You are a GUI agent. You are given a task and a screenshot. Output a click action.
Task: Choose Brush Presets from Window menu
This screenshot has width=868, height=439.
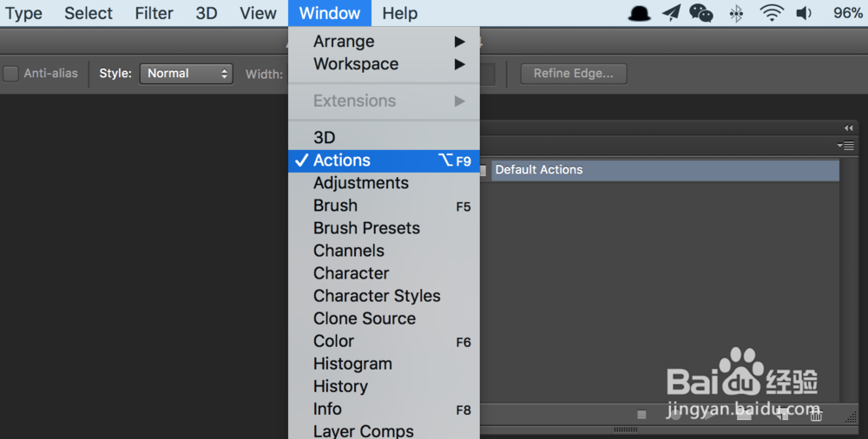pos(366,228)
